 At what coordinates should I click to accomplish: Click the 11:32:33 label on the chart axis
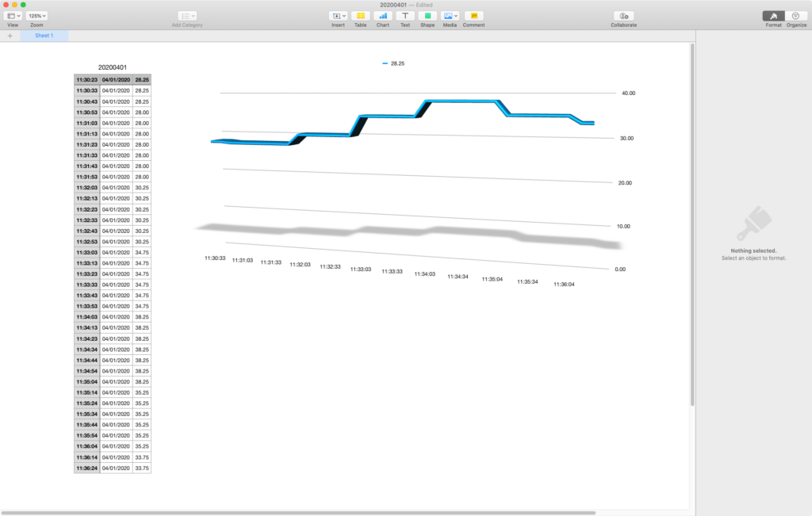(331, 266)
